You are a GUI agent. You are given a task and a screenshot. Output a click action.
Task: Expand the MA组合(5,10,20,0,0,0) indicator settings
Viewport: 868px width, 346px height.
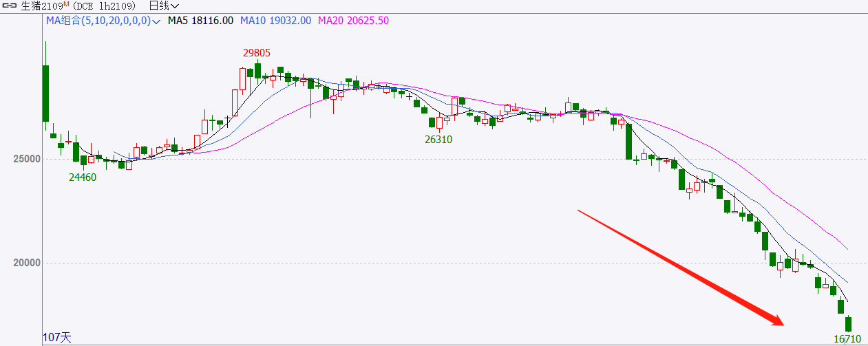pyautogui.click(x=103, y=21)
